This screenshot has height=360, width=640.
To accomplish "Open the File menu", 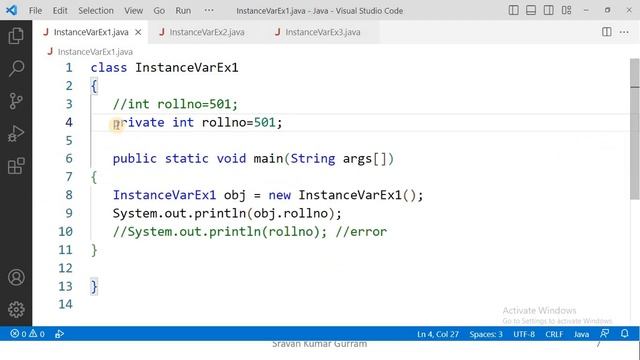I will [x=35, y=11].
